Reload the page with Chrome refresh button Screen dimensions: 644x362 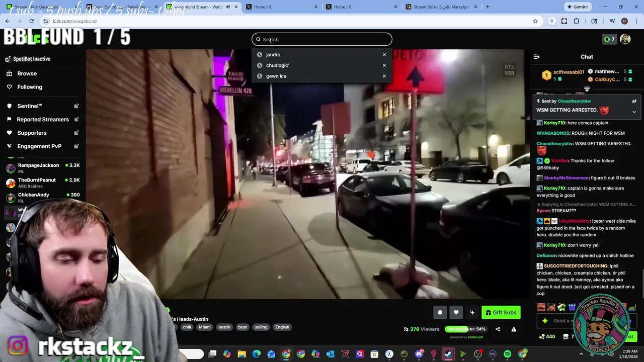tap(31, 21)
